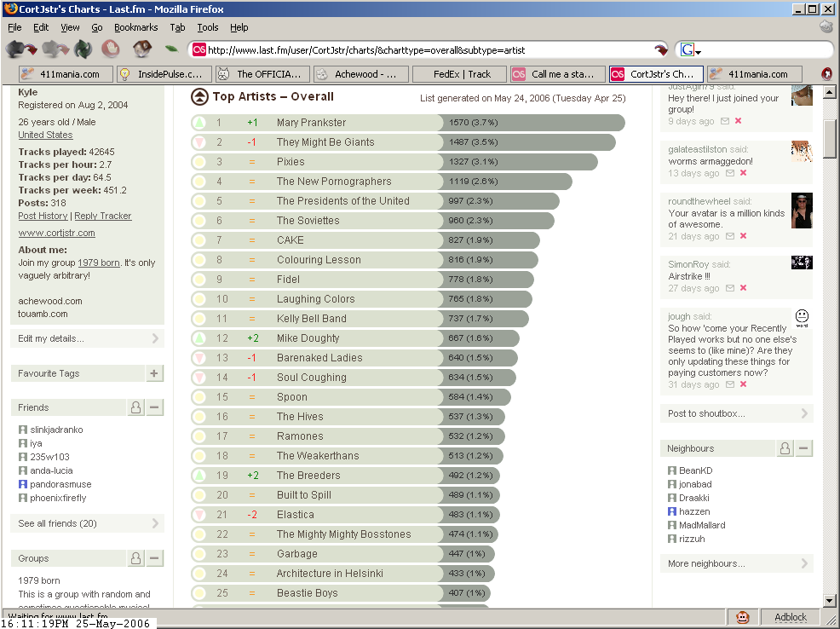Click in the URL address field
Image resolution: width=840 pixels, height=629 pixels.
[426, 50]
